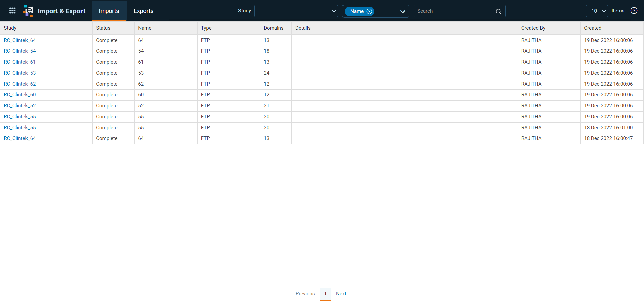Open the 10 items per page dropdown

coord(597,11)
